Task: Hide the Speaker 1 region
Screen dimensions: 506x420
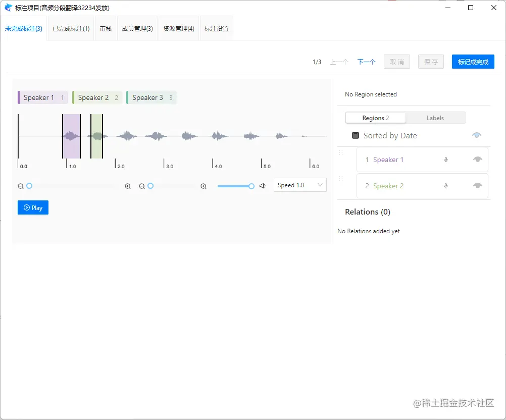Action: tap(477, 160)
